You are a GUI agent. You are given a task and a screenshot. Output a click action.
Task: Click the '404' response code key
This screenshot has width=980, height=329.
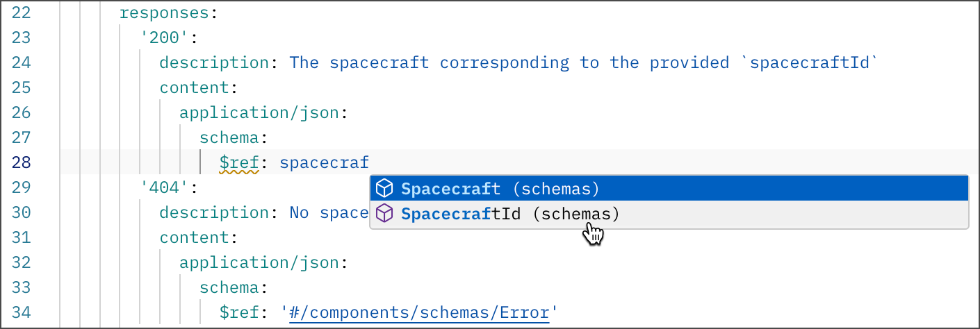(159, 188)
